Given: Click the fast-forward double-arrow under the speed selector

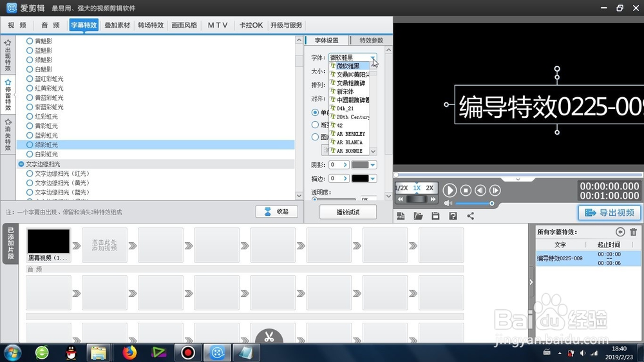Looking at the screenshot, I should click(x=433, y=199).
